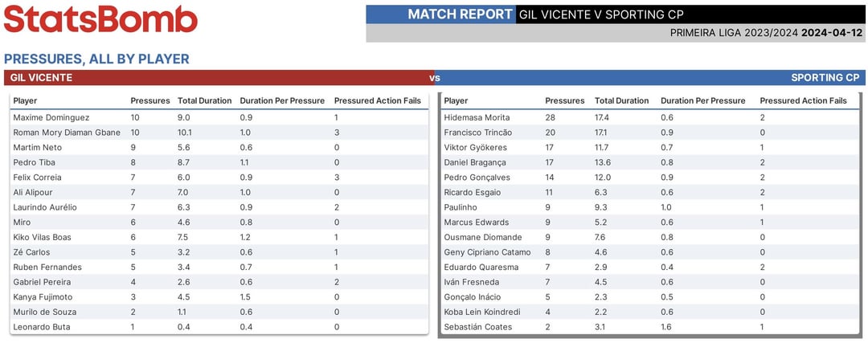This screenshot has width=868, height=343.
Task: Select the blue SPORTING CP team banner
Action: tap(653, 78)
